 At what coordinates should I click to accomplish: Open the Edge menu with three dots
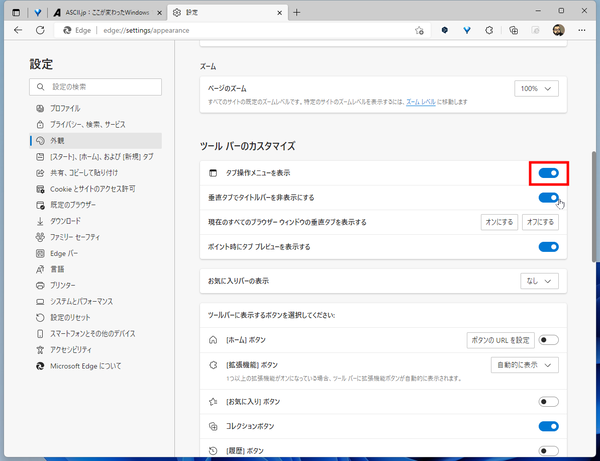pos(581,31)
